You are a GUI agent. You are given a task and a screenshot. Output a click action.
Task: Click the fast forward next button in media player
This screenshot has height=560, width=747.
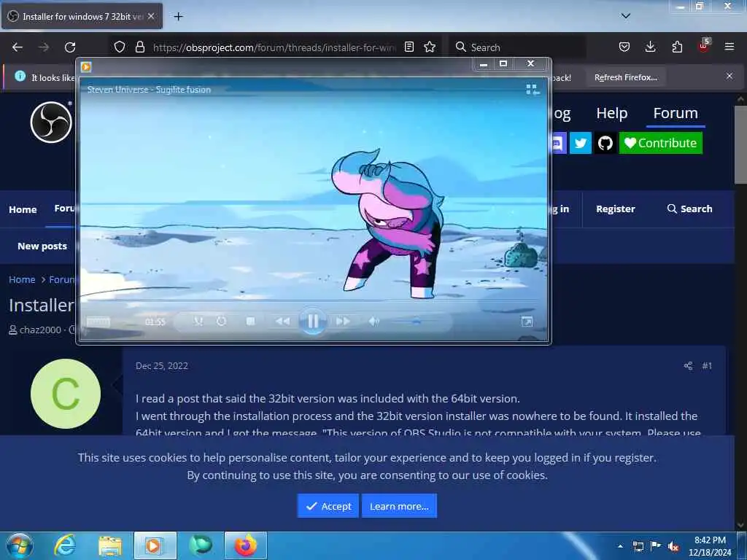343,322
